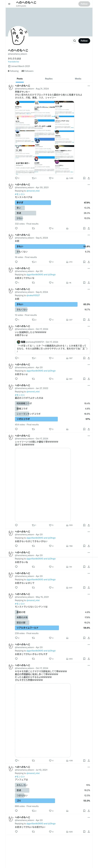The height and width of the screenshot is (868, 98).
Task: Click the back arrow at top
Action: coord(9,4)
